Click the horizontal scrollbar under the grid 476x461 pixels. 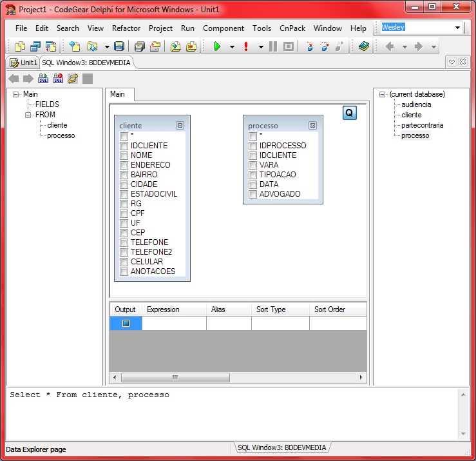[x=174, y=378]
